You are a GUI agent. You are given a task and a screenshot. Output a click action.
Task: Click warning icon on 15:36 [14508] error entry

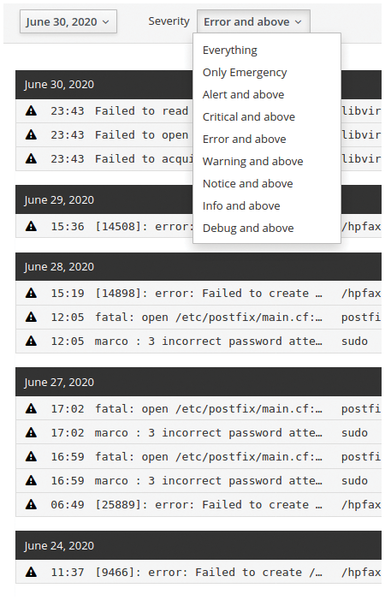(31, 226)
